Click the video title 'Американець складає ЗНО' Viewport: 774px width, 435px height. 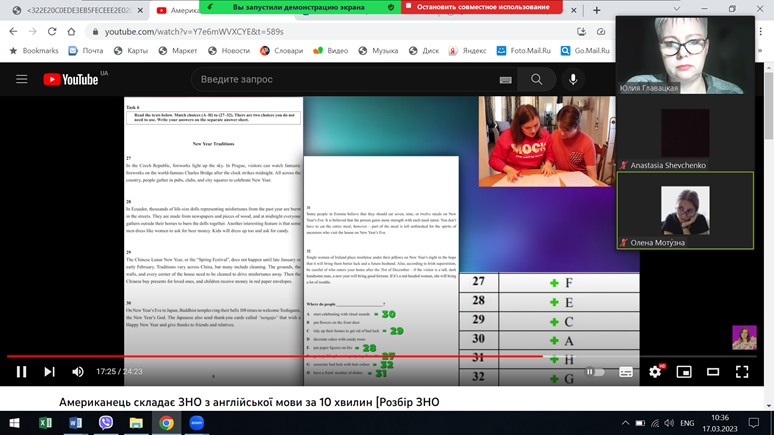[x=249, y=402]
